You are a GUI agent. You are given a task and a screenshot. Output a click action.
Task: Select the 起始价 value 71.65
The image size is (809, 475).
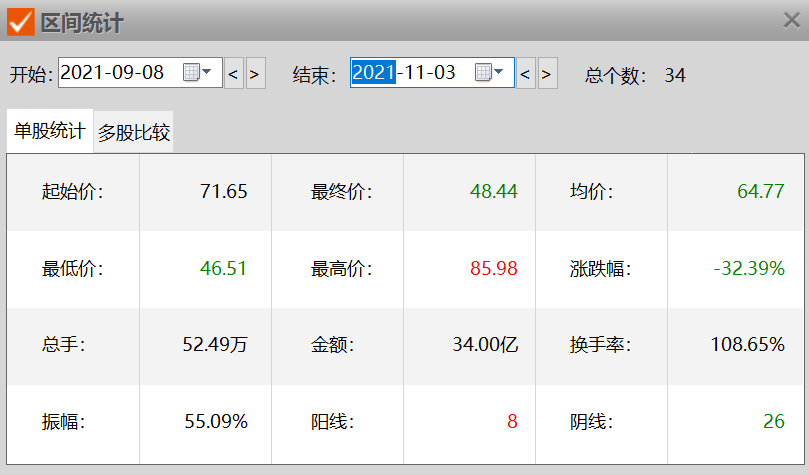click(224, 191)
